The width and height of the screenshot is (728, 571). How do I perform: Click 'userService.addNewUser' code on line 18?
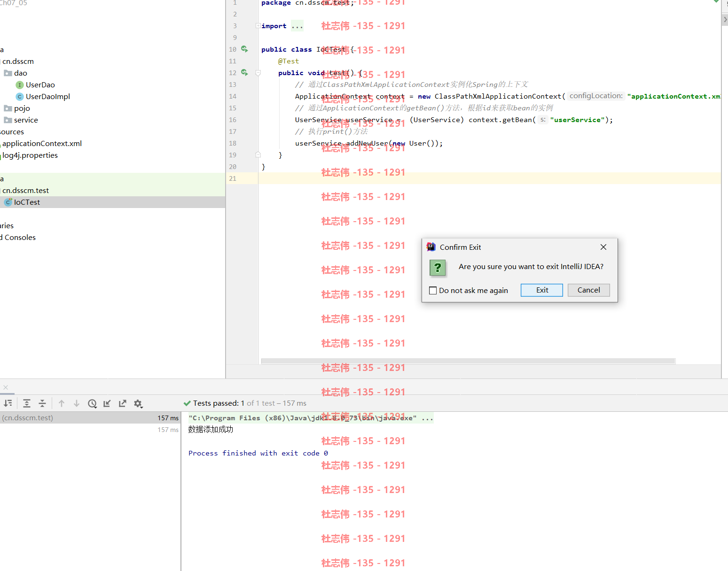click(x=341, y=143)
